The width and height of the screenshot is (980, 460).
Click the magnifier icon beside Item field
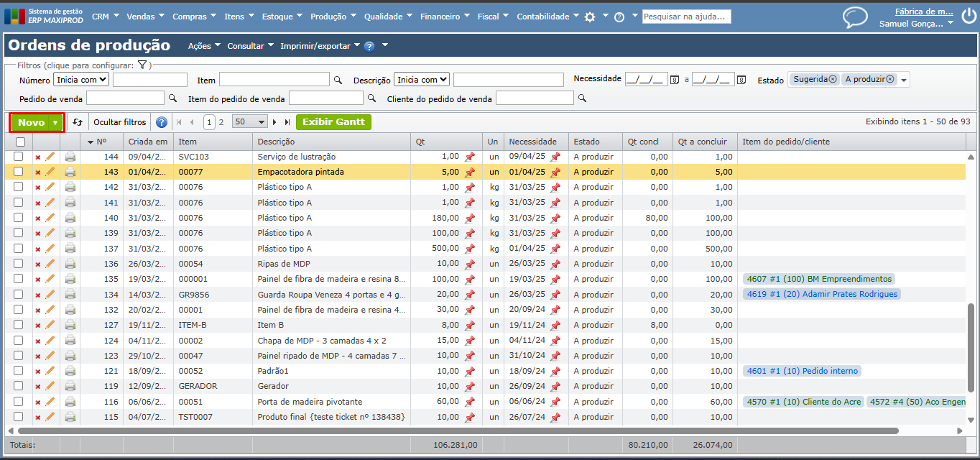click(x=338, y=80)
